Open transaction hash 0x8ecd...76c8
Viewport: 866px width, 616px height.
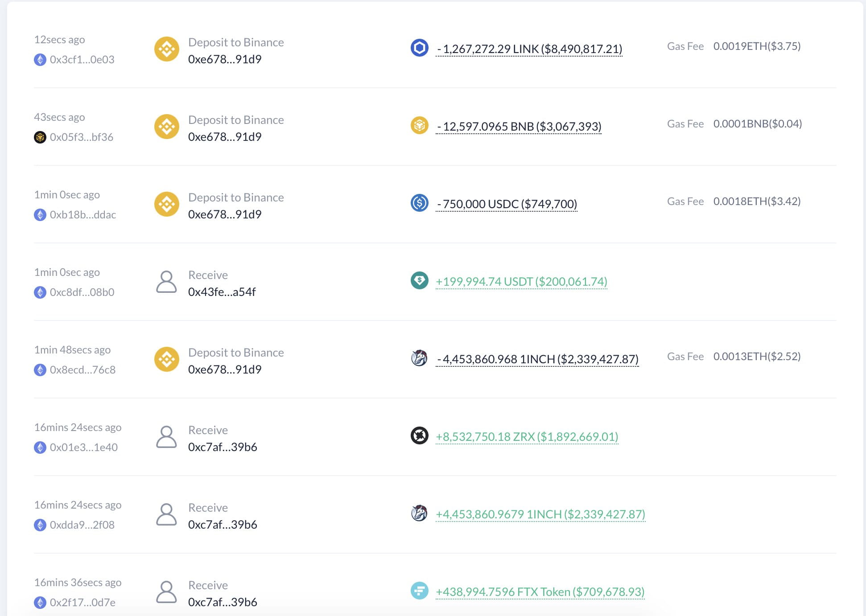(82, 370)
